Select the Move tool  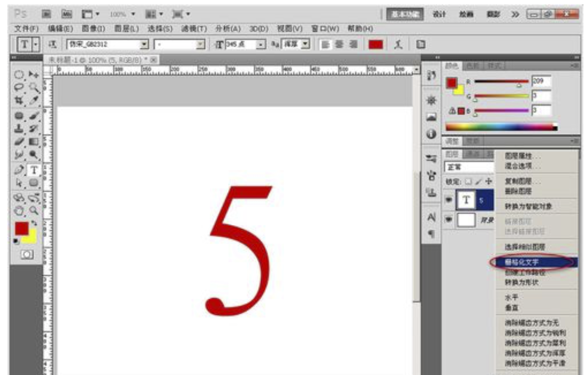point(34,75)
